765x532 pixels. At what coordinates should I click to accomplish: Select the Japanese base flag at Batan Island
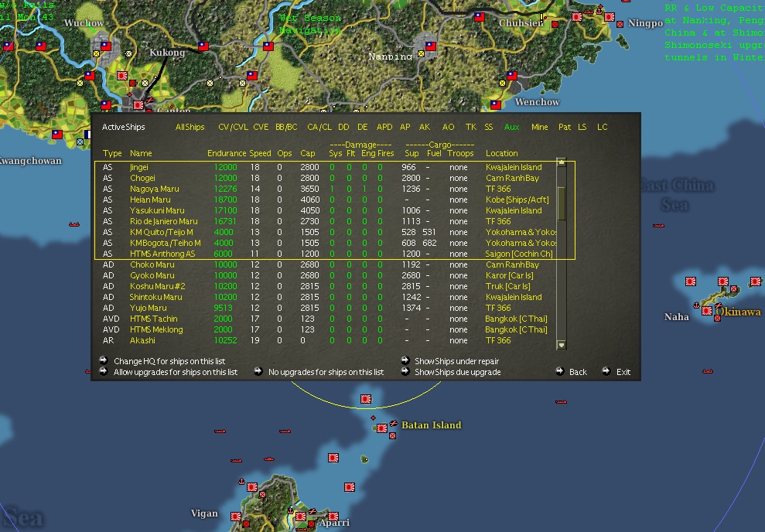381,428
